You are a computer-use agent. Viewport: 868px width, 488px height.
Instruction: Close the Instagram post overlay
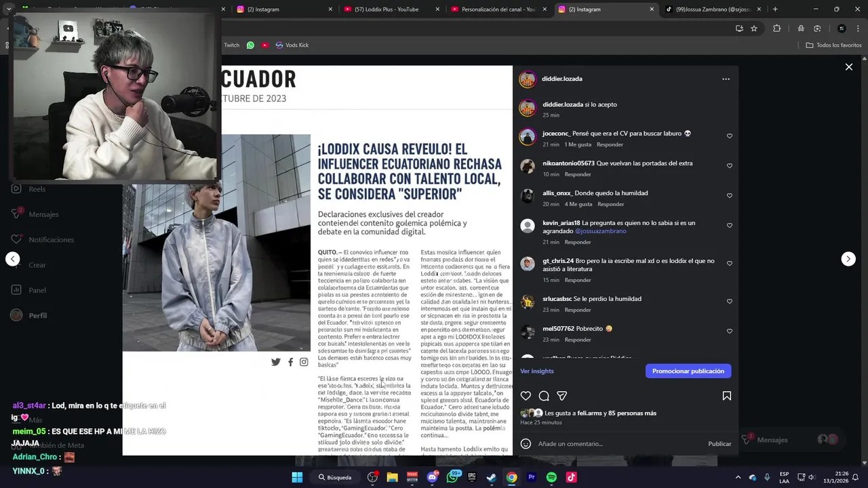click(848, 67)
